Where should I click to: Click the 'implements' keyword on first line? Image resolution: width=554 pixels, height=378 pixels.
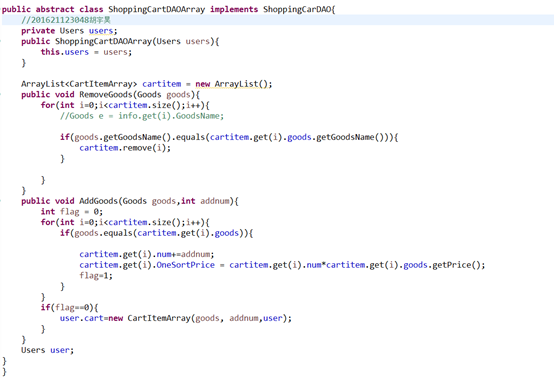point(234,9)
